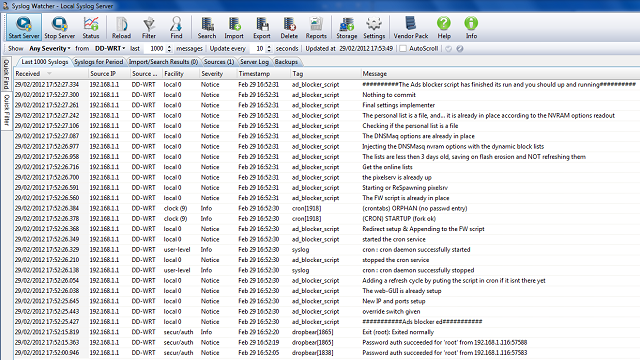This screenshot has height=360, width=640.
Task: Open the Filter funnel tool
Action: tap(149, 27)
